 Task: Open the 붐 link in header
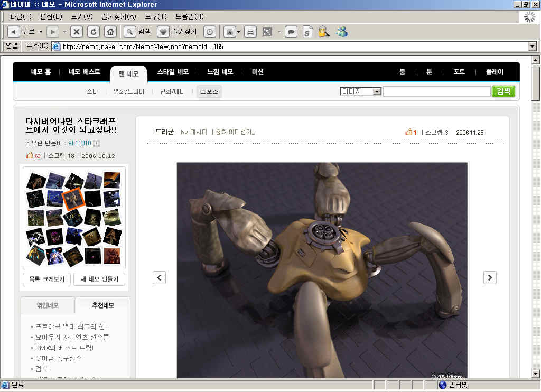(x=402, y=72)
